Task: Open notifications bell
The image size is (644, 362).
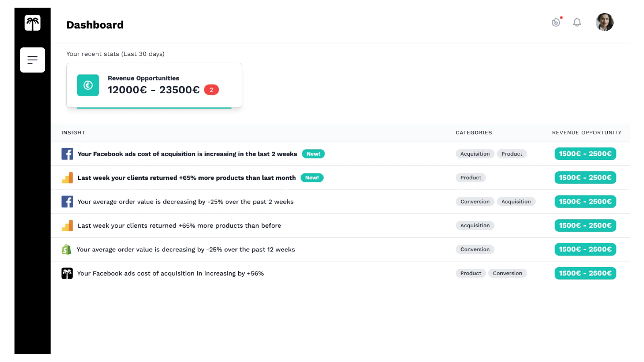Action: [577, 22]
